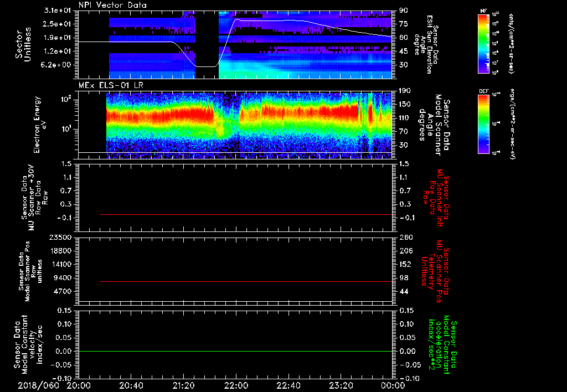
Task: Click the data gap in NPI sector plot
Action: [207, 44]
